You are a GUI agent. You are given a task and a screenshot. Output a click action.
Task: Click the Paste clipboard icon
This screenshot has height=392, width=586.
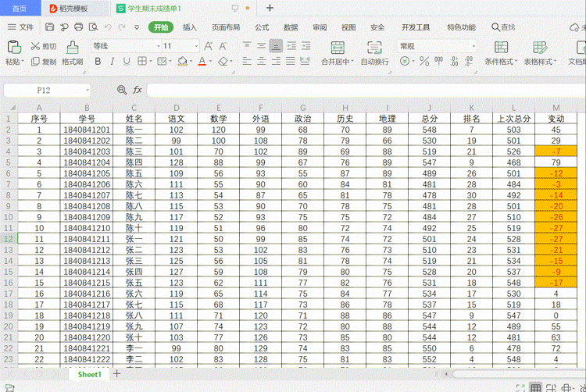tap(14, 48)
